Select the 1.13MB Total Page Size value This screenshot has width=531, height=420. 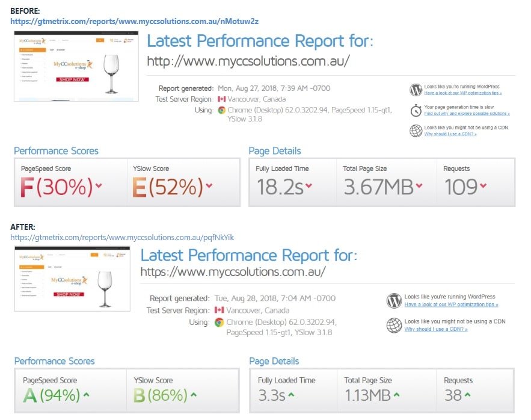pyautogui.click(x=368, y=395)
